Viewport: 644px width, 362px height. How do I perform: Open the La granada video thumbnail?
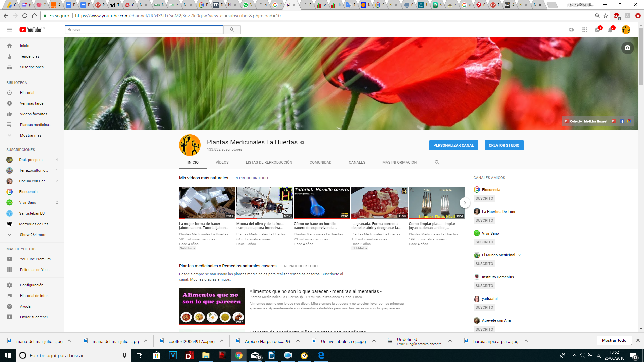tap(379, 203)
